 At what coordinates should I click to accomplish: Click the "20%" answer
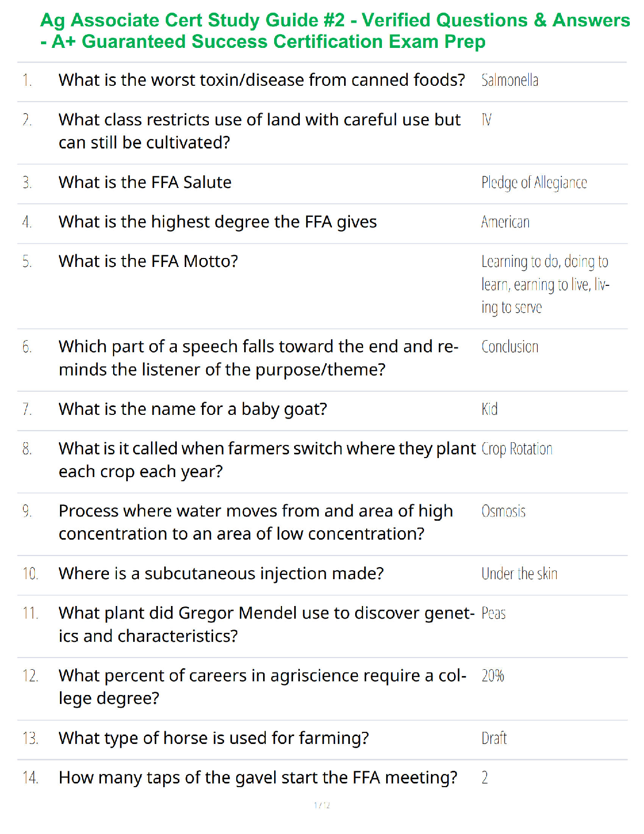[492, 676]
